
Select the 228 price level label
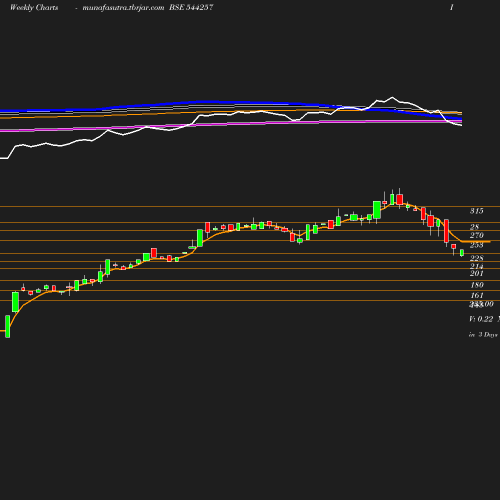pos(477,258)
